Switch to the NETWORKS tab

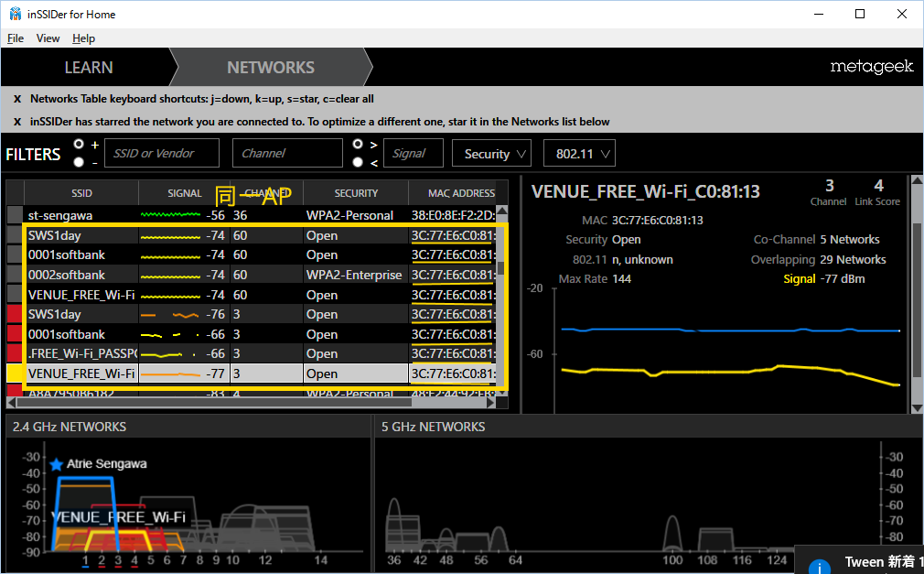[271, 67]
